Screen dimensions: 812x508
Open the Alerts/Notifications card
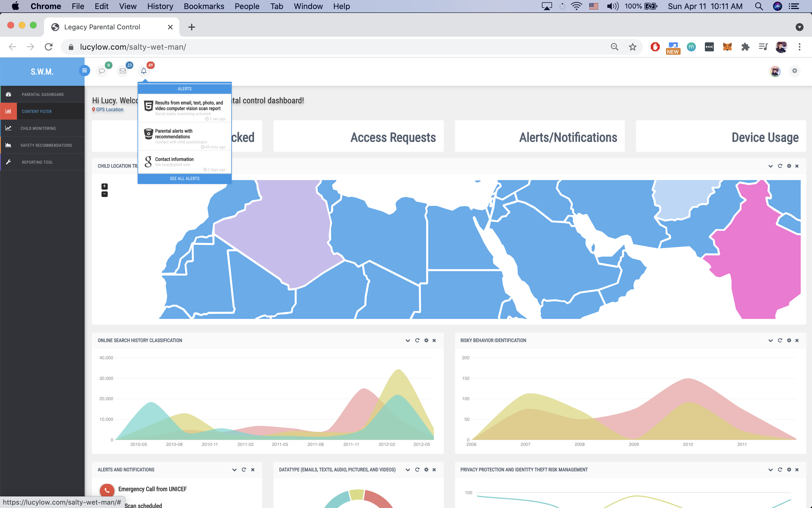pyautogui.click(x=540, y=136)
